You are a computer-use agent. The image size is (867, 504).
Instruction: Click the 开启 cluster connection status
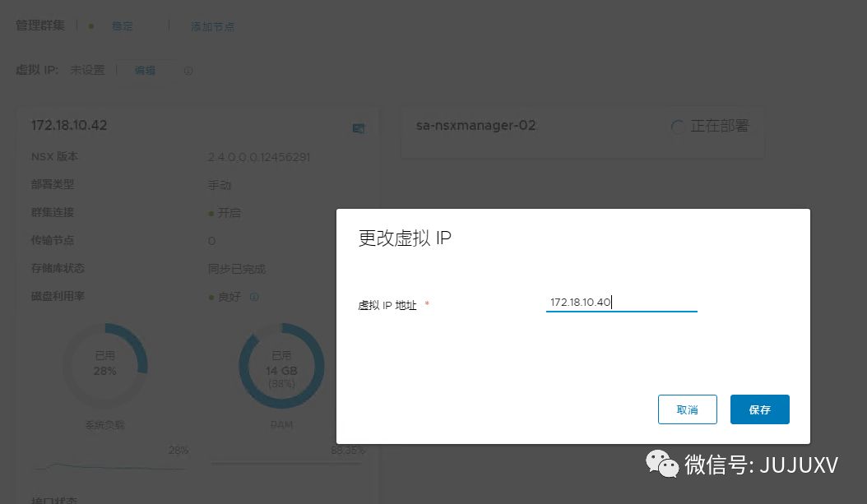point(229,213)
